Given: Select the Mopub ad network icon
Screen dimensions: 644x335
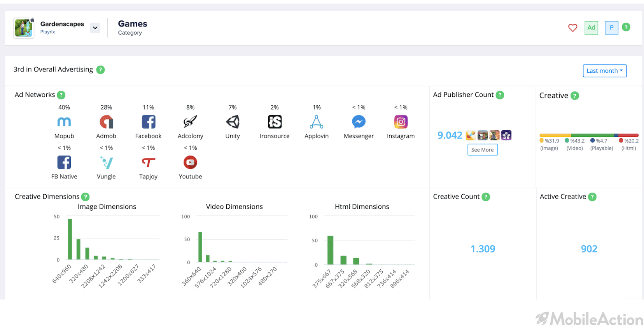Looking at the screenshot, I should (x=64, y=122).
